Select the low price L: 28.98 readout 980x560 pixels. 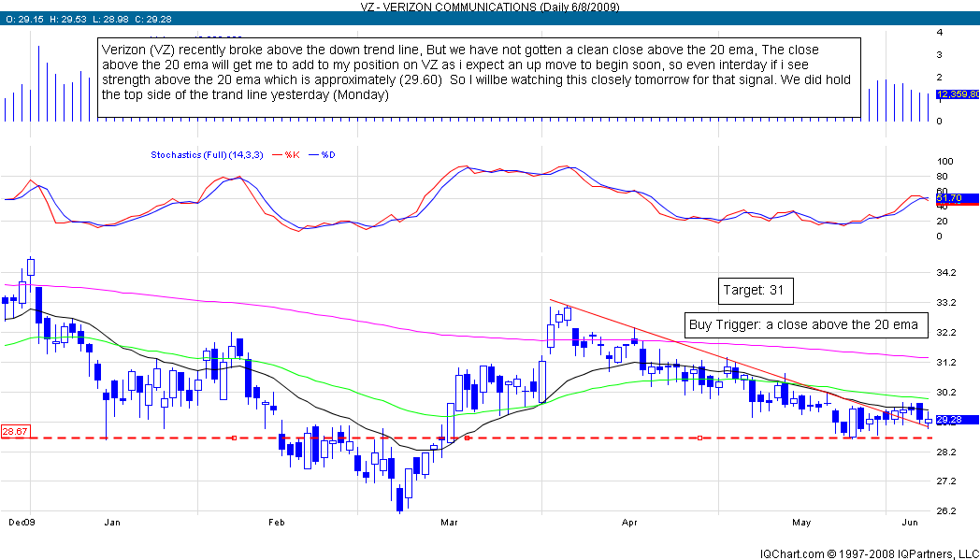click(111, 20)
